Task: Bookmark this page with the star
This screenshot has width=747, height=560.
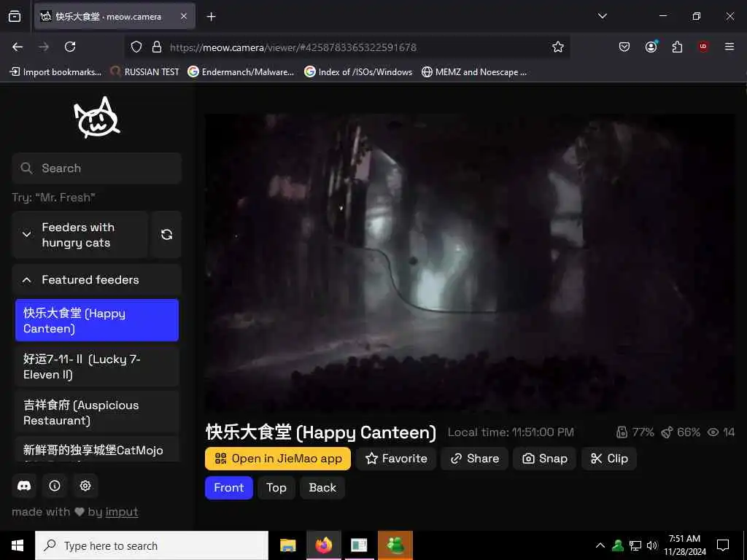Action: [558, 47]
